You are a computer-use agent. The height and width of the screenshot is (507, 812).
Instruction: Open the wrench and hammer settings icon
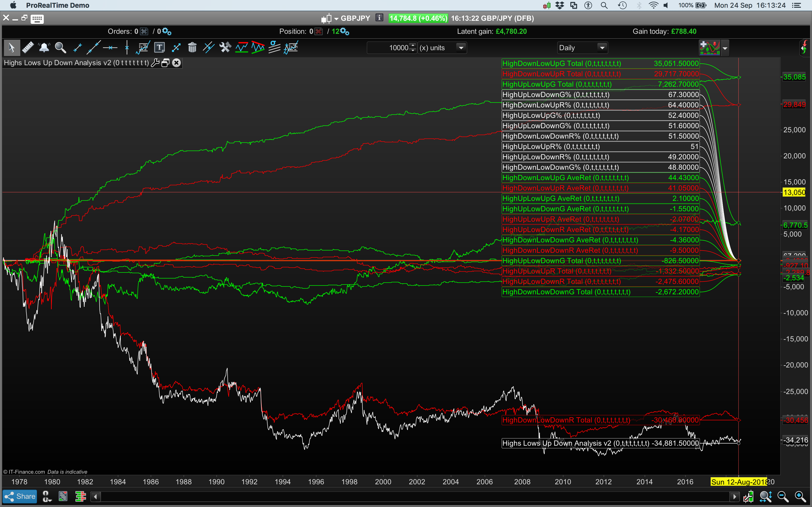click(x=225, y=48)
